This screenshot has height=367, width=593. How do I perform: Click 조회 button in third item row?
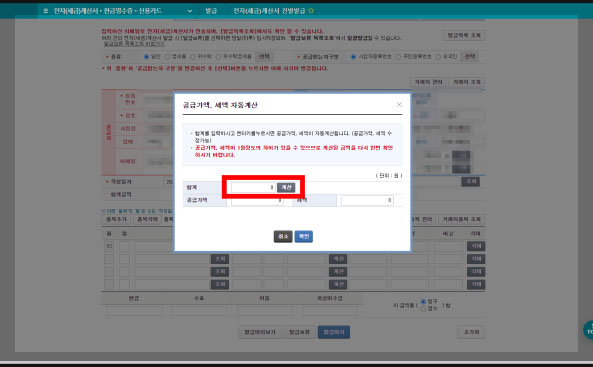coord(220,272)
